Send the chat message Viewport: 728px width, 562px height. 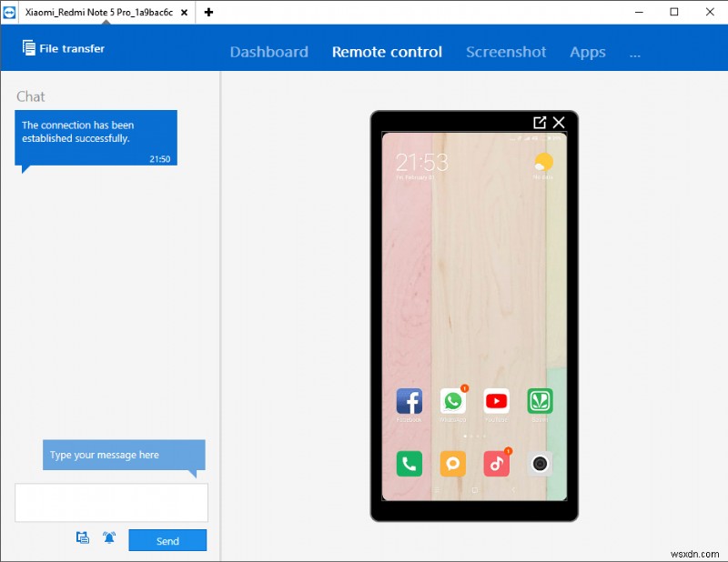167,541
